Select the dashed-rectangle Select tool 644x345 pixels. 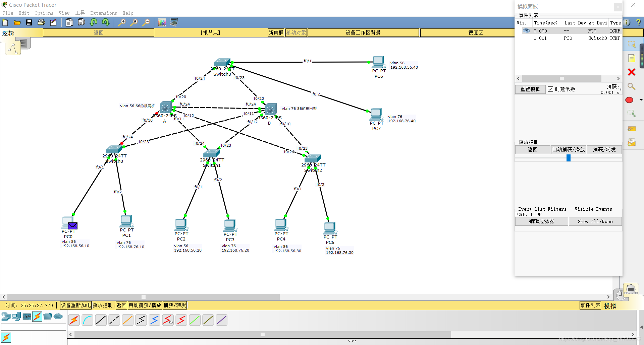632,44
